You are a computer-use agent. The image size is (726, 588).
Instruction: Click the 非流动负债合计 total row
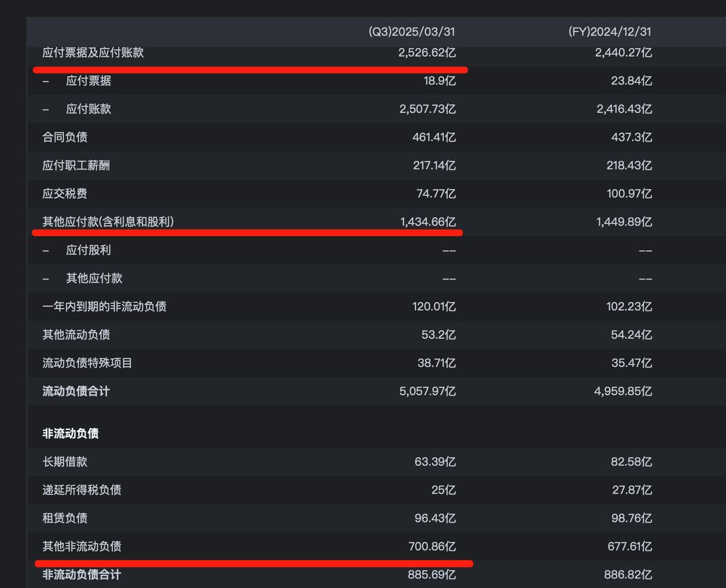82,575
